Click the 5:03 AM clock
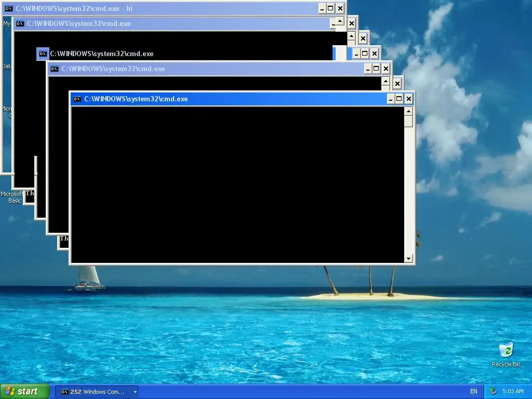The height and width of the screenshot is (399, 532). point(513,391)
